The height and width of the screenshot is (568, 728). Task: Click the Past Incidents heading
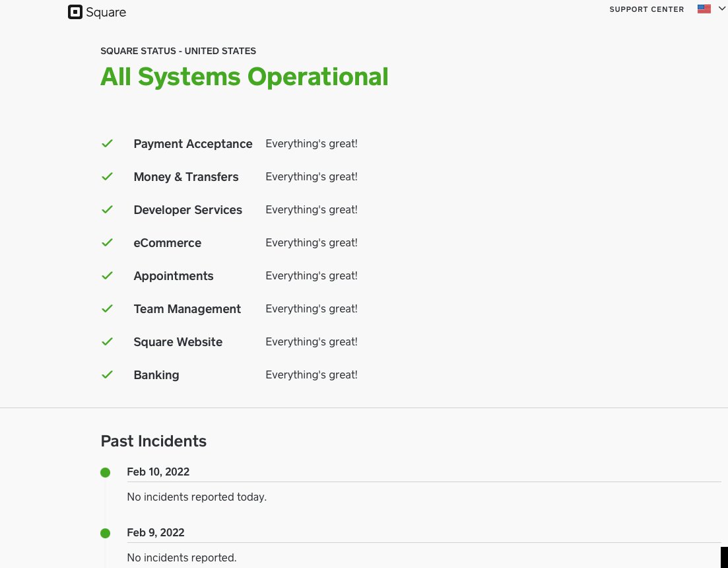coord(153,441)
